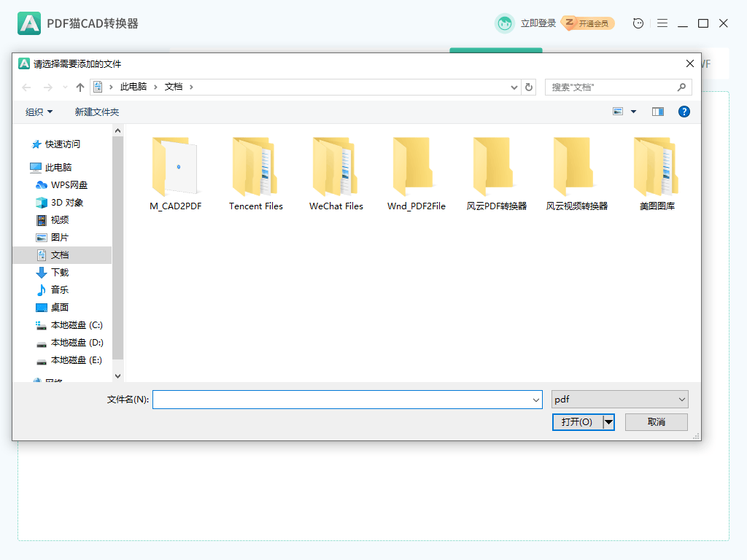
Task: Toggle the preview pane icon
Action: pyautogui.click(x=658, y=112)
